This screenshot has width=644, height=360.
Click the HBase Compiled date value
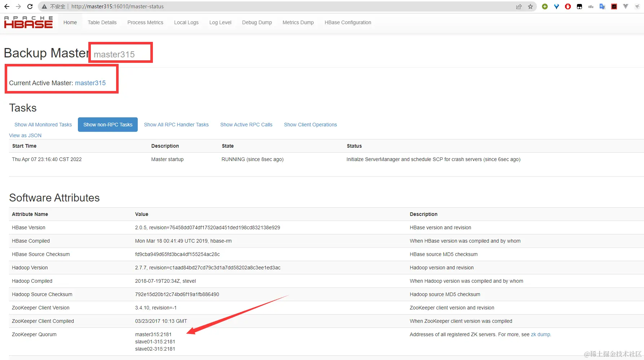(x=184, y=241)
